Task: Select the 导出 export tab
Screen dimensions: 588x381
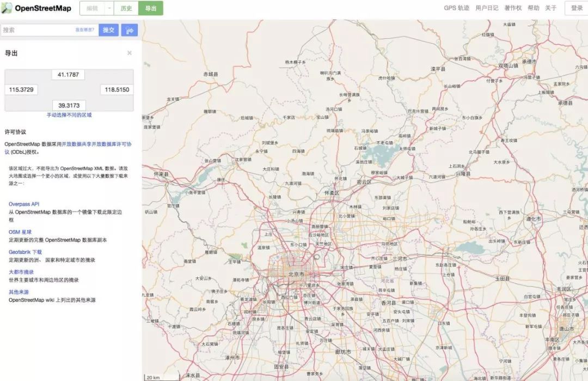Action: [x=151, y=8]
